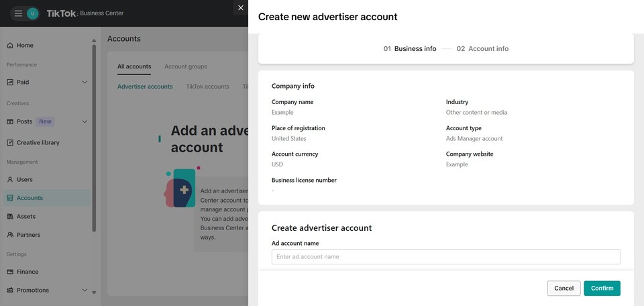Open the All accounts tab

(134, 66)
